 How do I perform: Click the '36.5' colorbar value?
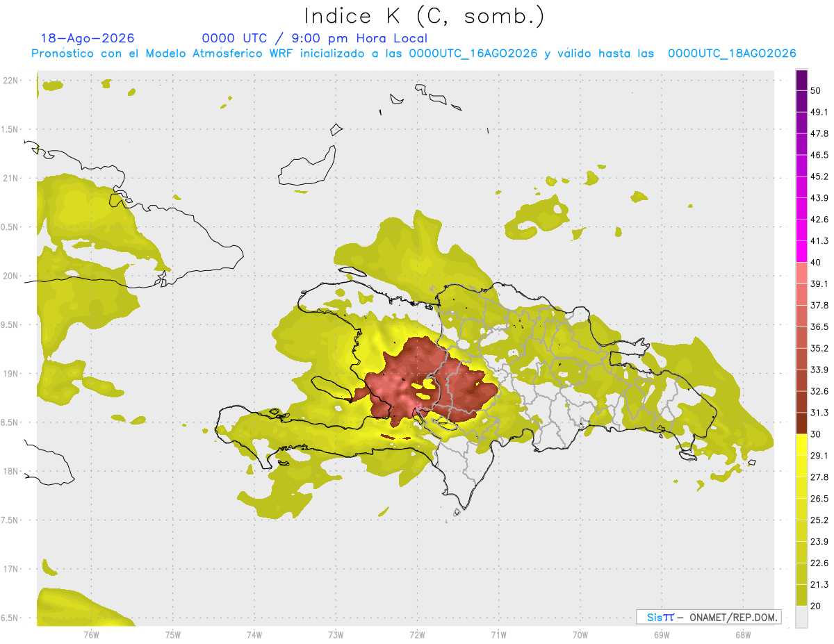(x=819, y=327)
